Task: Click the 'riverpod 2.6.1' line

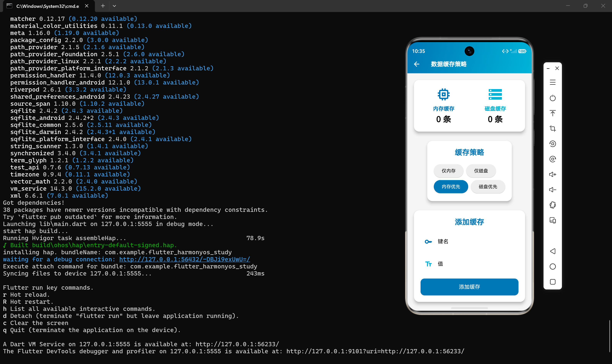Action: [x=68, y=89]
